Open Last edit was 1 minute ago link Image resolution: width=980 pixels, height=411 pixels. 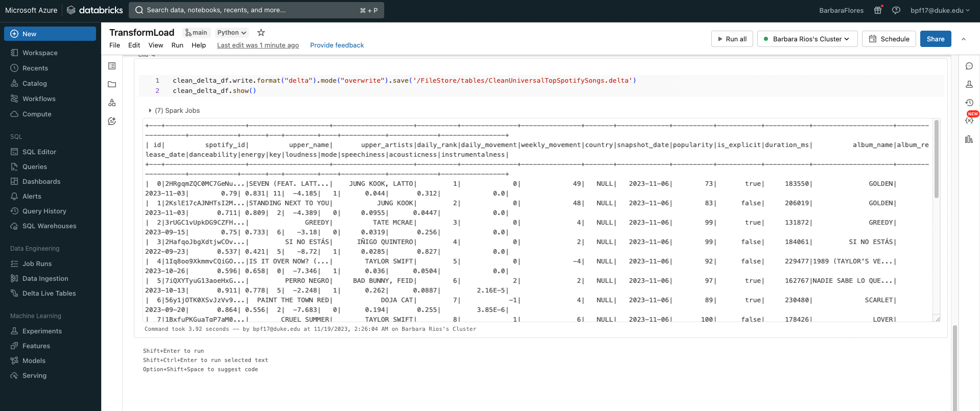point(258,45)
